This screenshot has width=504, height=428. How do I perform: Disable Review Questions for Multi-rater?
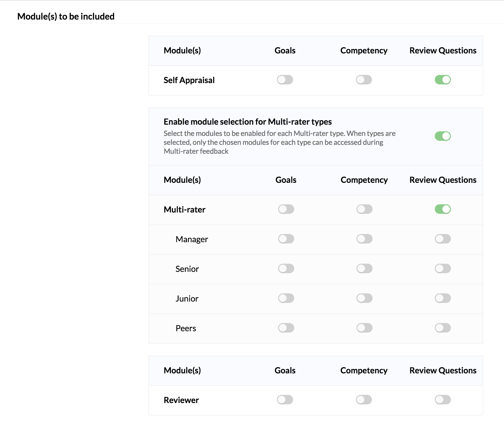(x=443, y=209)
